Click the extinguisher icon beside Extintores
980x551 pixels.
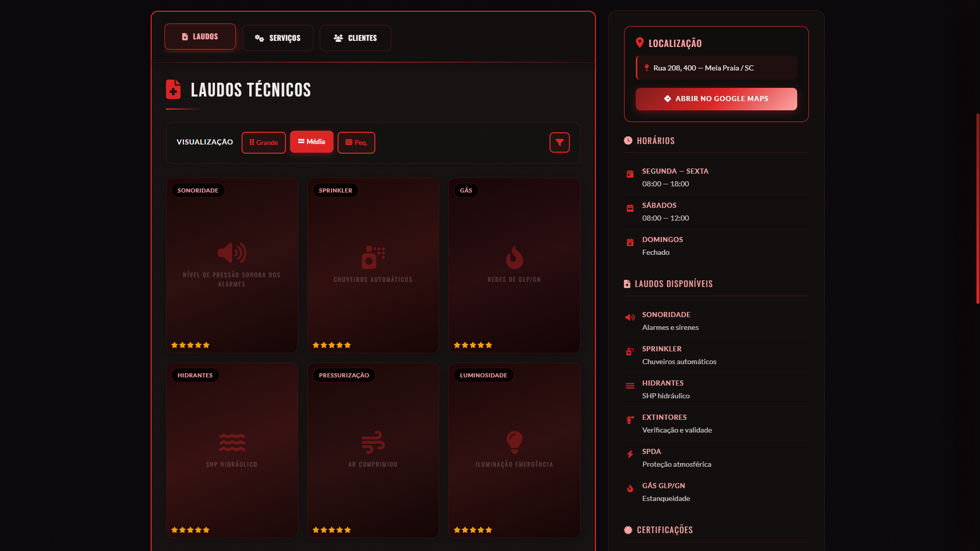click(630, 420)
